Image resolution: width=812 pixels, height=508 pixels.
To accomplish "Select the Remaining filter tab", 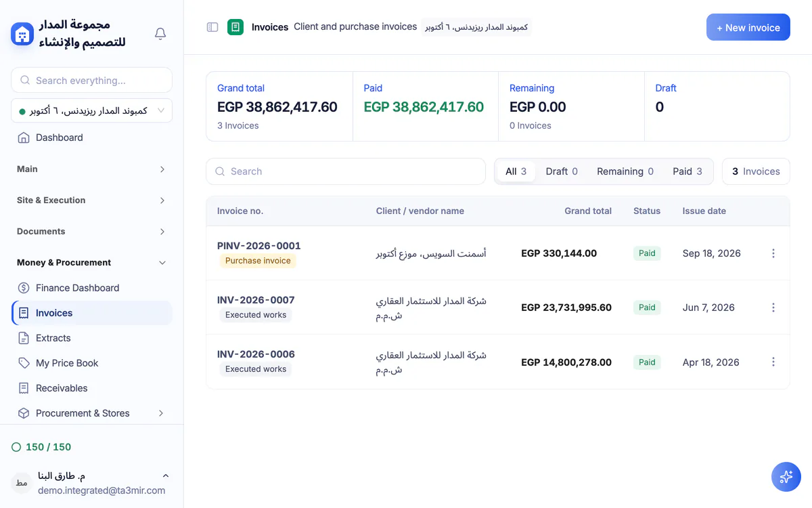I will coord(625,171).
